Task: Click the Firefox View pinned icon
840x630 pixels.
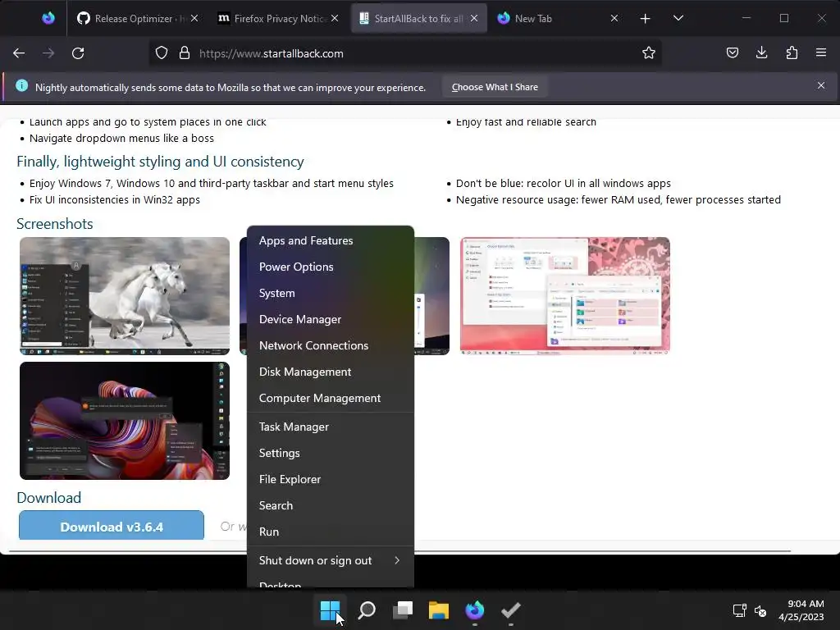Action: pos(48,19)
